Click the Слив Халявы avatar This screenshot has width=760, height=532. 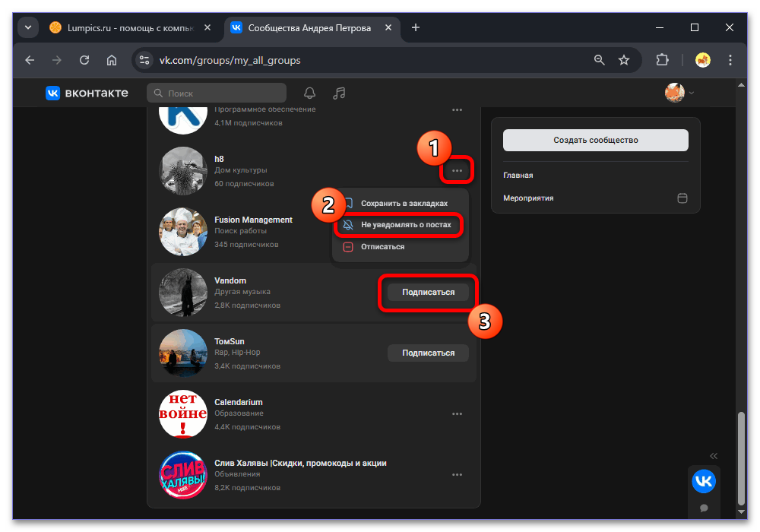click(183, 475)
